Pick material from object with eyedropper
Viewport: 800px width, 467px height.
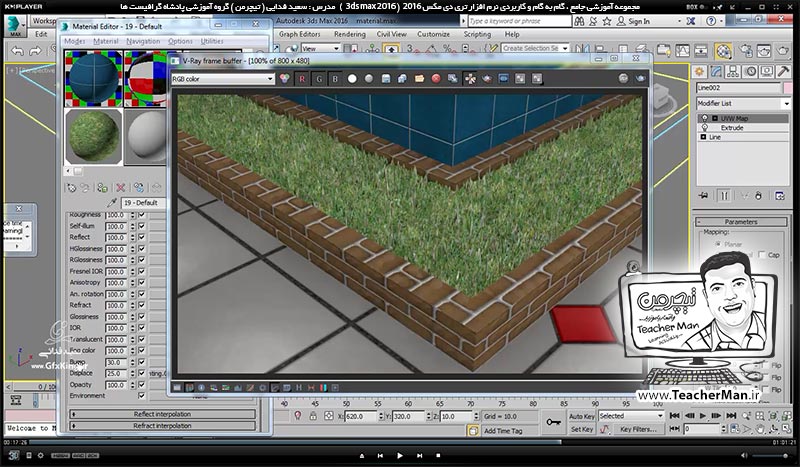coord(112,203)
